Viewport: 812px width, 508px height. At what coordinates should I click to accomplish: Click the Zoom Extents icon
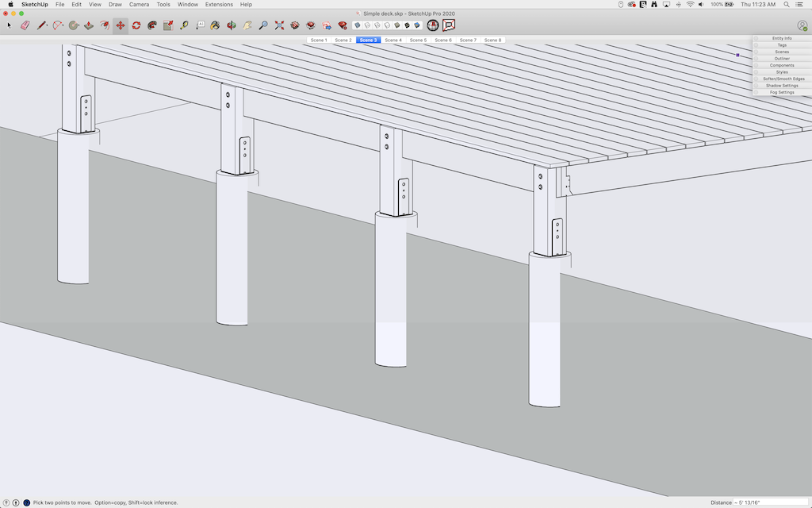[279, 25]
